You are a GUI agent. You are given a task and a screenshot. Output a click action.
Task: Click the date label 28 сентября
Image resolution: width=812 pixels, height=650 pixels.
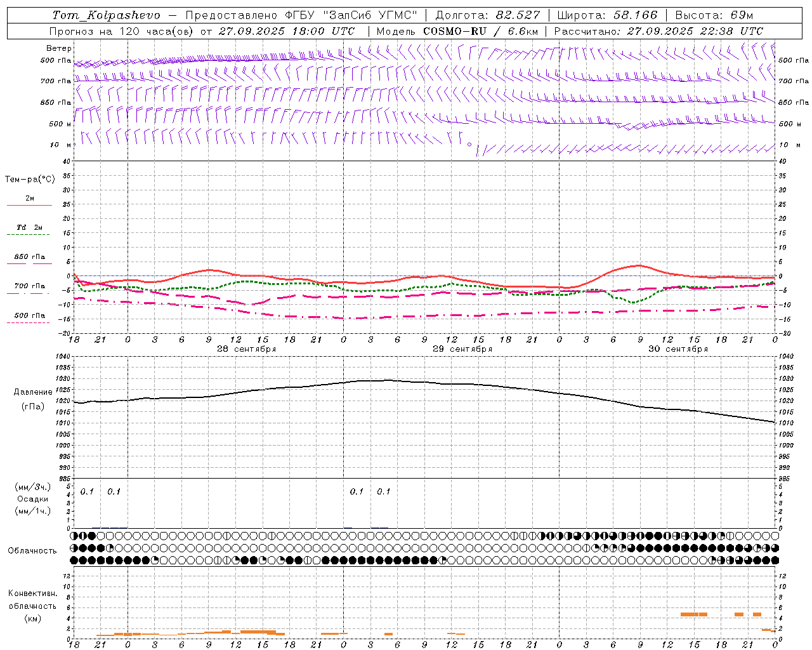(x=246, y=349)
